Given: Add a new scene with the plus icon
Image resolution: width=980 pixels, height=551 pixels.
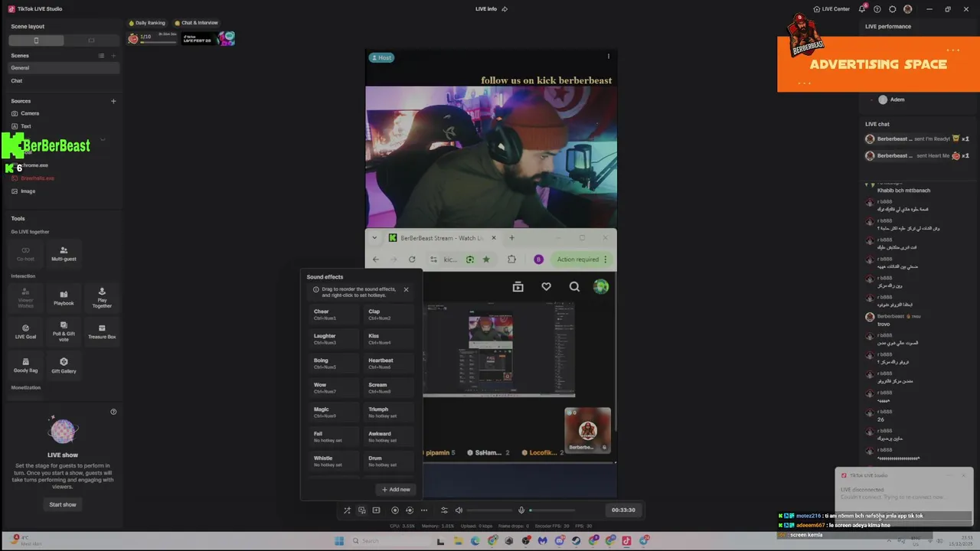Looking at the screenshot, I should click(113, 56).
